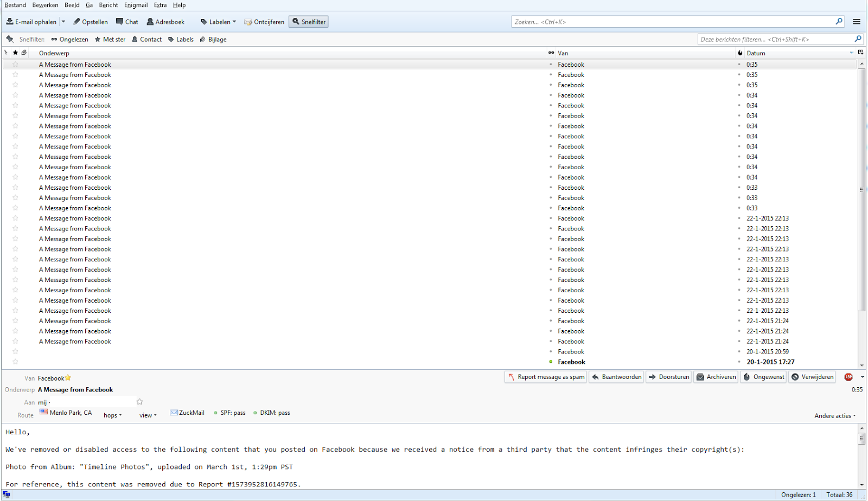Click 'SPF: pass' in the header

229,413
